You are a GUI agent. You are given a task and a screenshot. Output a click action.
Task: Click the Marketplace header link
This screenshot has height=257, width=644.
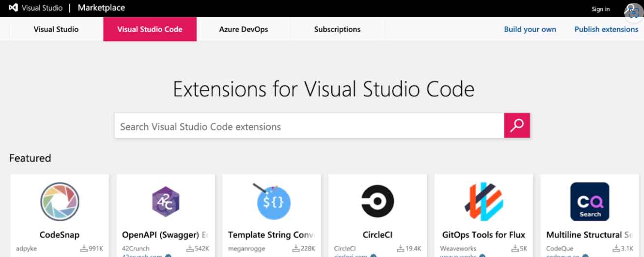coord(101,8)
